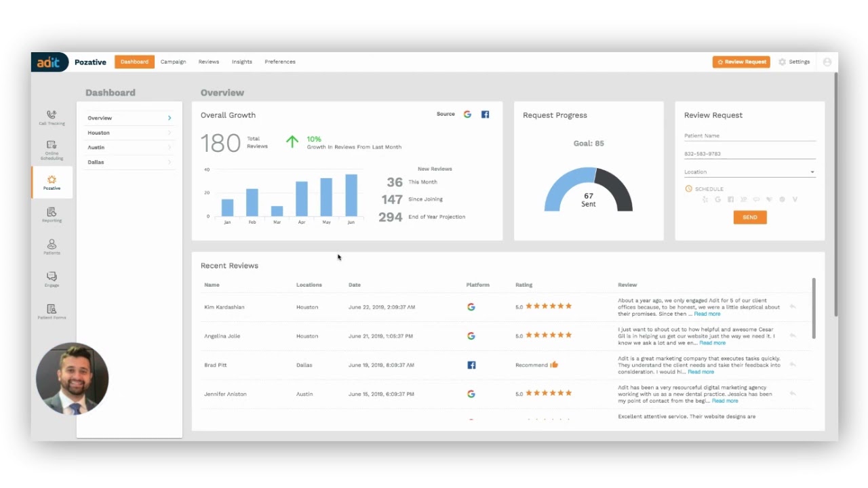This screenshot has height=488, width=868.
Task: Click the SCHEDULE label
Action: (x=709, y=189)
